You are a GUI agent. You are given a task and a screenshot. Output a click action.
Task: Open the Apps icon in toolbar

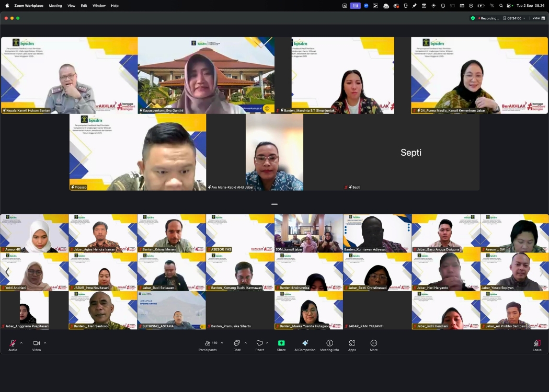352,343
